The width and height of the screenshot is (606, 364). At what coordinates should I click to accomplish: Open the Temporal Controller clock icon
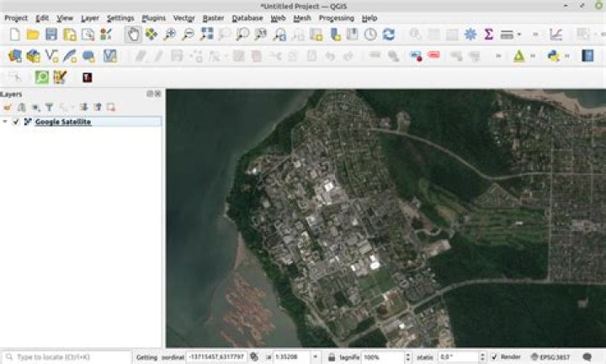click(370, 34)
